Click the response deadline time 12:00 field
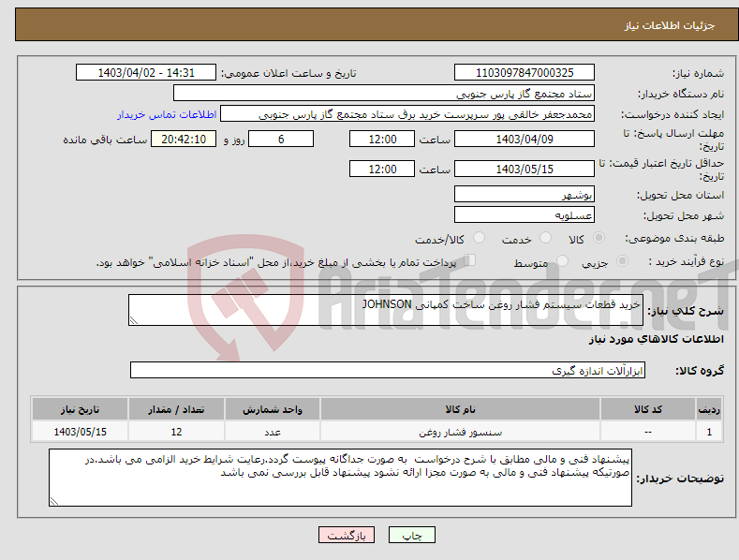Image resolution: width=739 pixels, height=560 pixels. tap(382, 139)
